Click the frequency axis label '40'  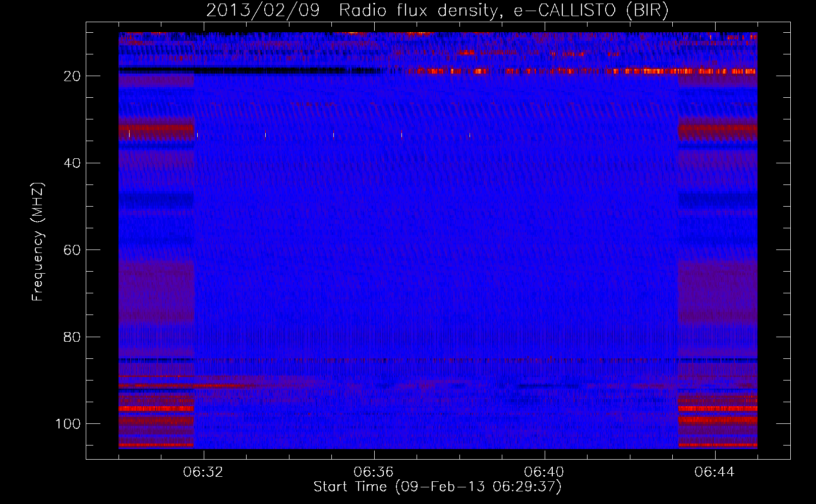click(x=72, y=163)
